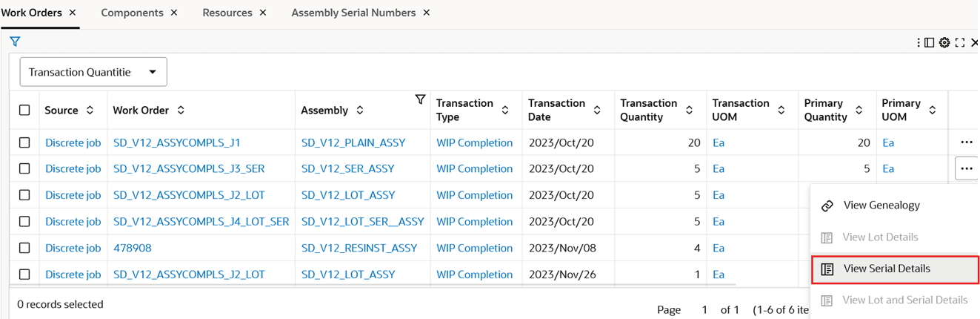Close the Work Orders tab
980x319 pixels.
(73, 13)
